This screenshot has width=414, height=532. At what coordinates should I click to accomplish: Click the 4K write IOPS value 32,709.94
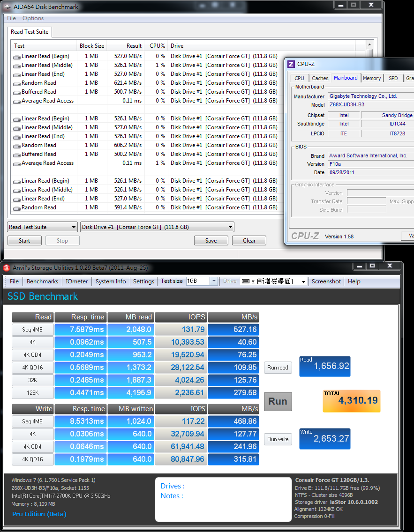(181, 434)
